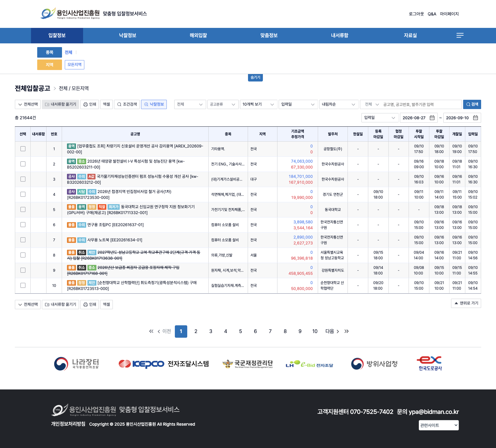Open the 입력일 dropdown beside the date range
Viewport: 496px width, 448px height.
(380, 118)
